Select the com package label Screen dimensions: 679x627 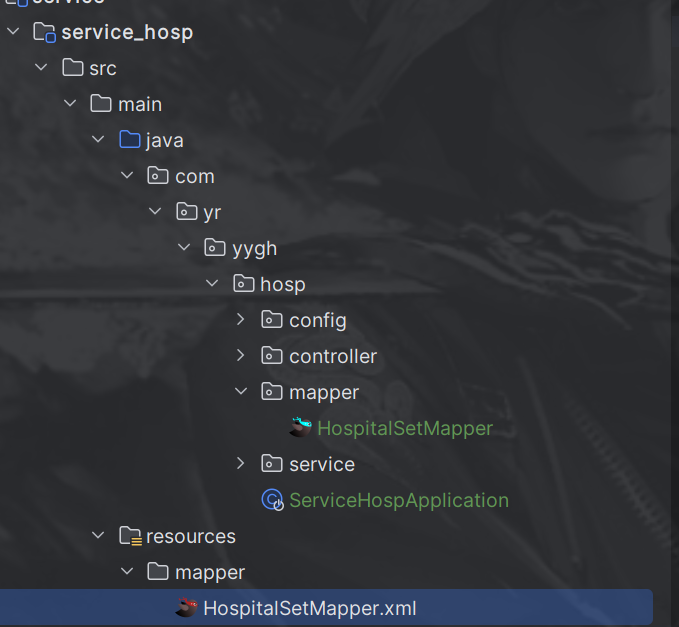(195, 177)
